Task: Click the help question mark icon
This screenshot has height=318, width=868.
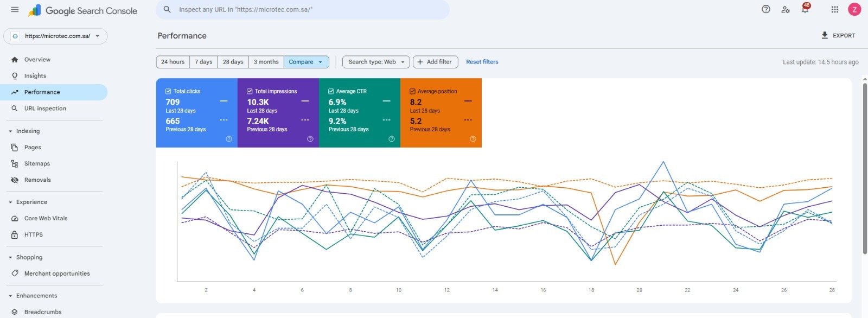Action: pyautogui.click(x=765, y=9)
